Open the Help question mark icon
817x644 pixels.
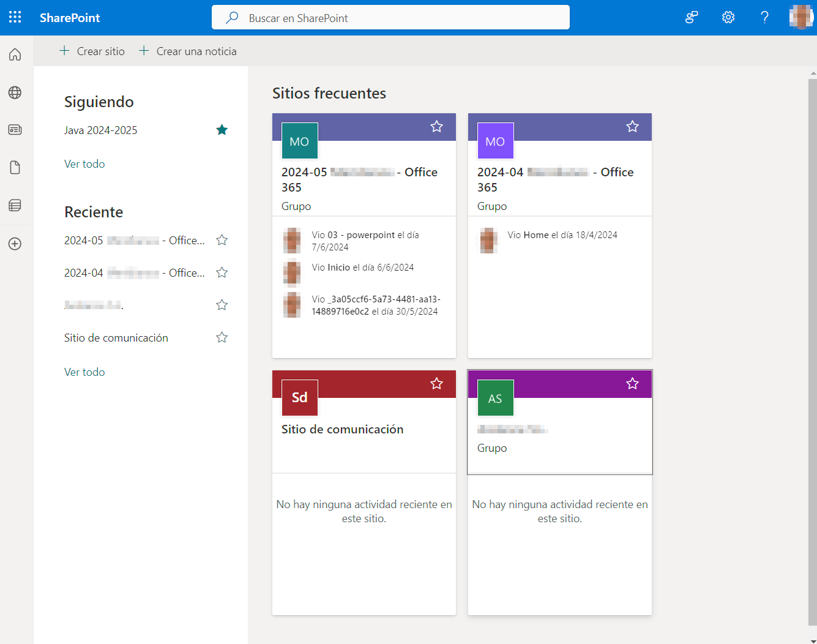coord(764,17)
